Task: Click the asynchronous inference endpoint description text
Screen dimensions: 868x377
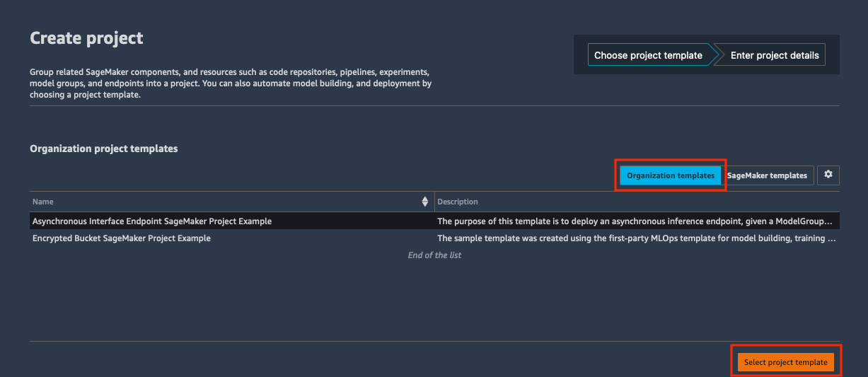Action: (x=635, y=221)
